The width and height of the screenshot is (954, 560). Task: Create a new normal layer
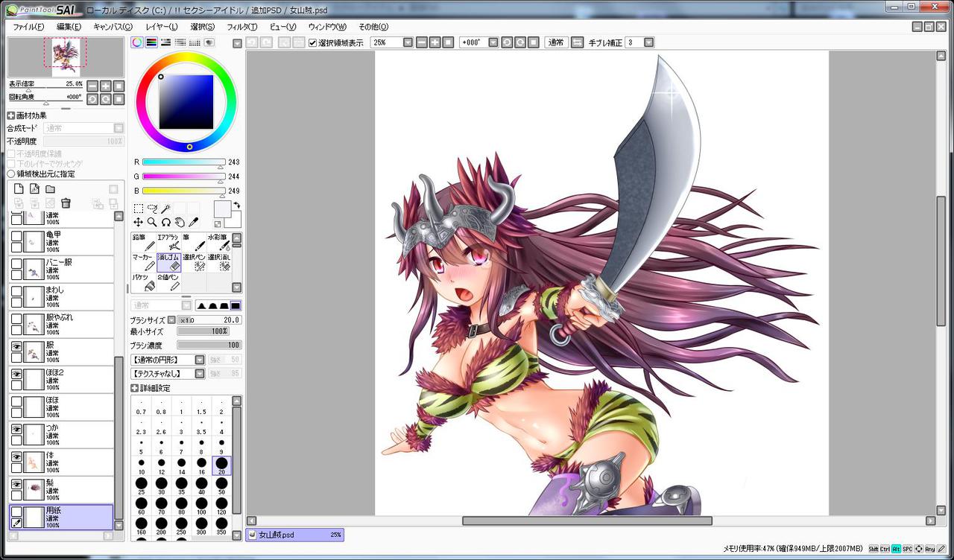point(19,189)
